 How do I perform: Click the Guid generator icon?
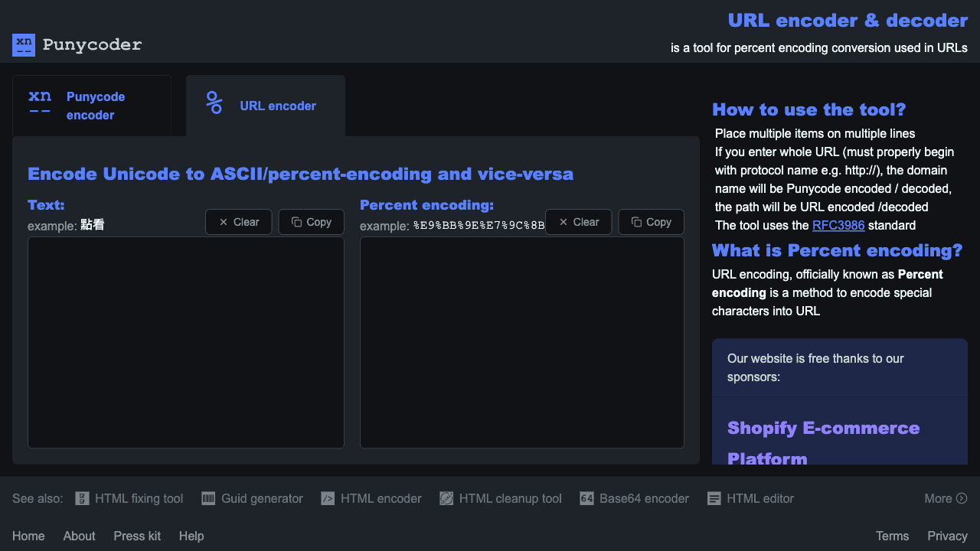coord(207,498)
